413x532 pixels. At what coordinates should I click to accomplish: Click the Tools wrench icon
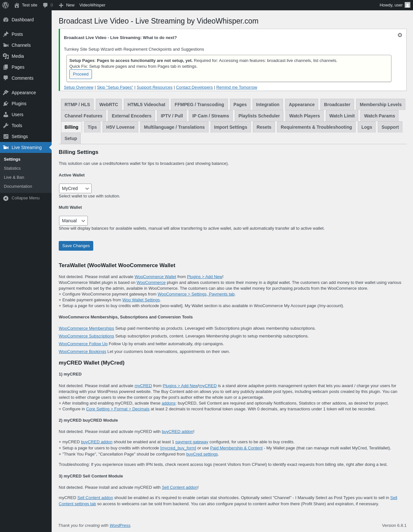tap(6, 125)
